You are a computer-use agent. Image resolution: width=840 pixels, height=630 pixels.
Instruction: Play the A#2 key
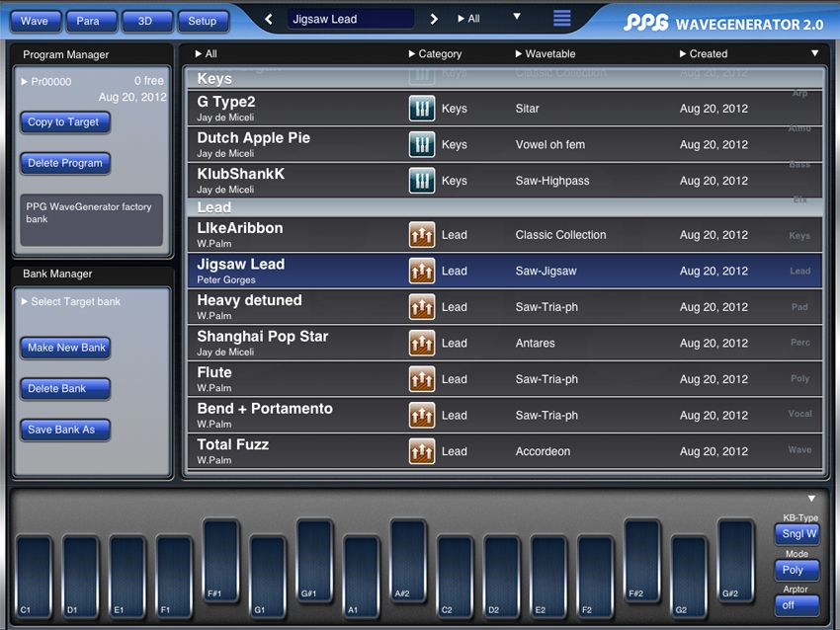(x=408, y=560)
